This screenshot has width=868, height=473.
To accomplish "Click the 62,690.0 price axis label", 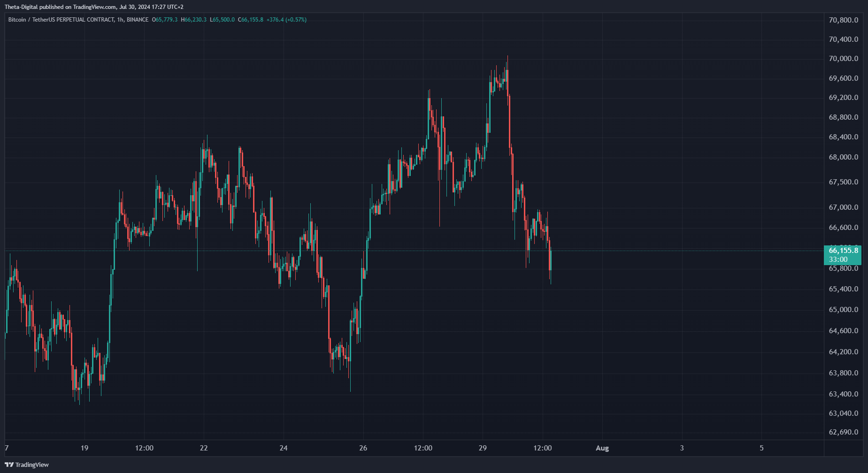I will pyautogui.click(x=844, y=432).
